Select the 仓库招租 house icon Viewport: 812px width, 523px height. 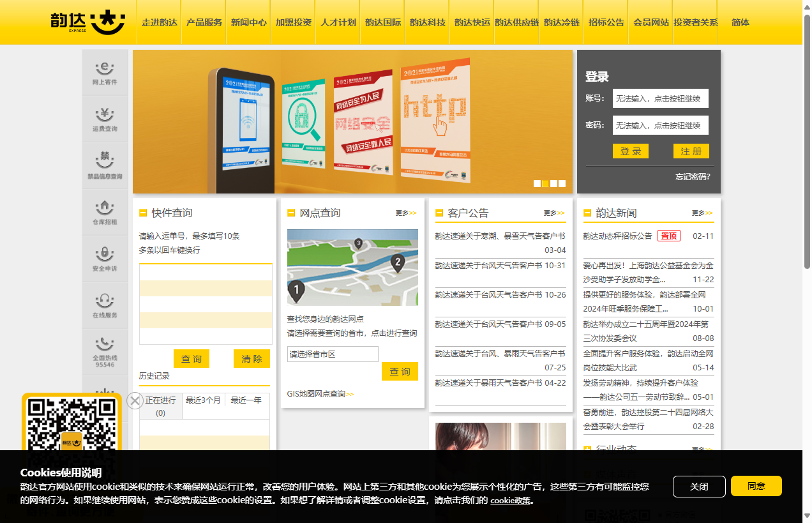[x=105, y=213]
